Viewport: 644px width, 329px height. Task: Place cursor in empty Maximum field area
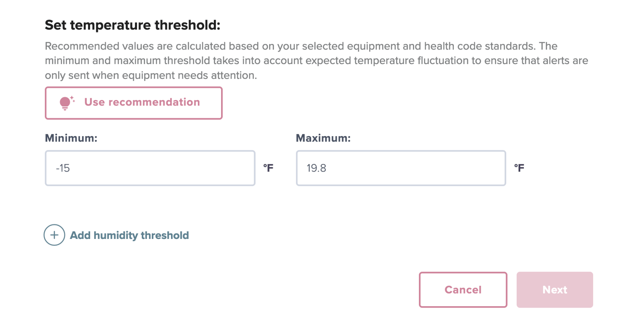coord(432,168)
